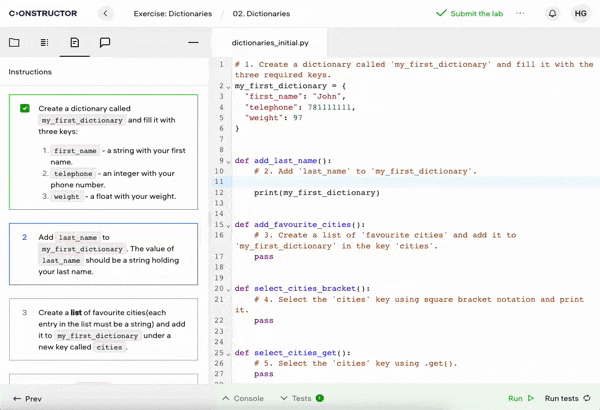Expand the Console panel
The image size is (600, 410).
point(242,398)
